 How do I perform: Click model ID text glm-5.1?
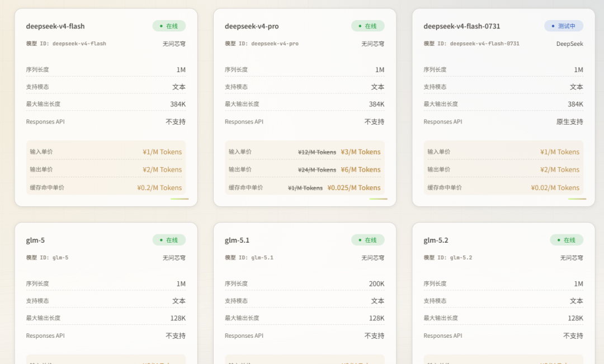262,258
